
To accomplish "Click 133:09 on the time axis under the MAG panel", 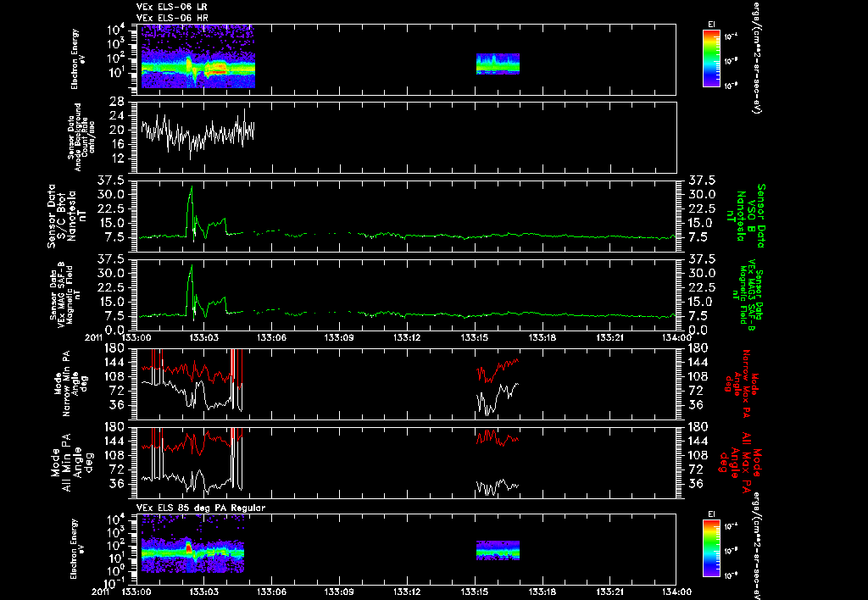I will pyautogui.click(x=339, y=337).
